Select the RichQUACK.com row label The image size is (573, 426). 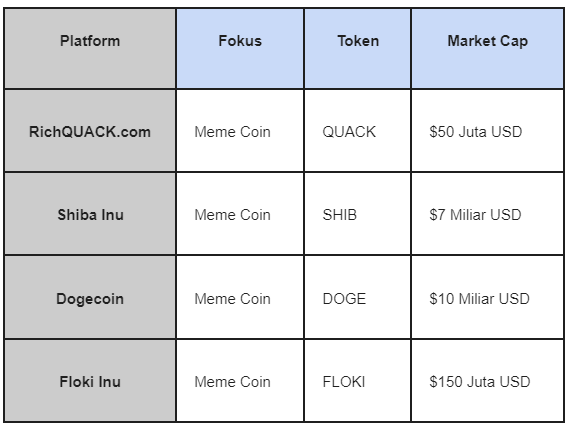coord(90,131)
